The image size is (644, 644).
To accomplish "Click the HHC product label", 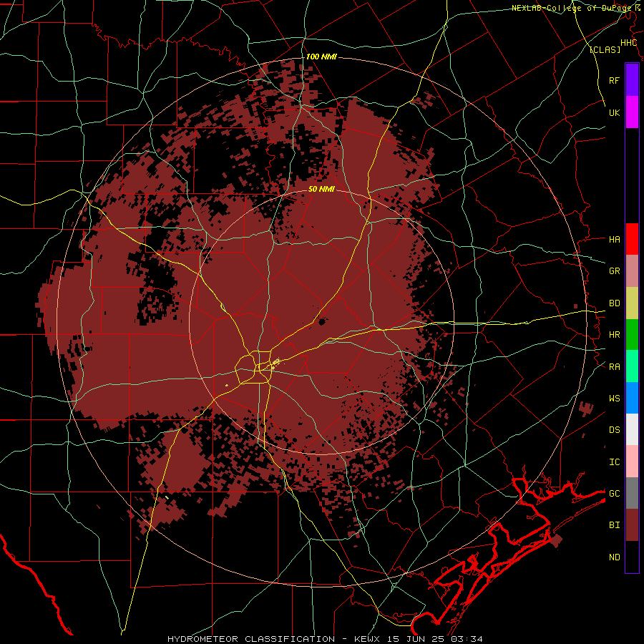I will coord(628,43).
